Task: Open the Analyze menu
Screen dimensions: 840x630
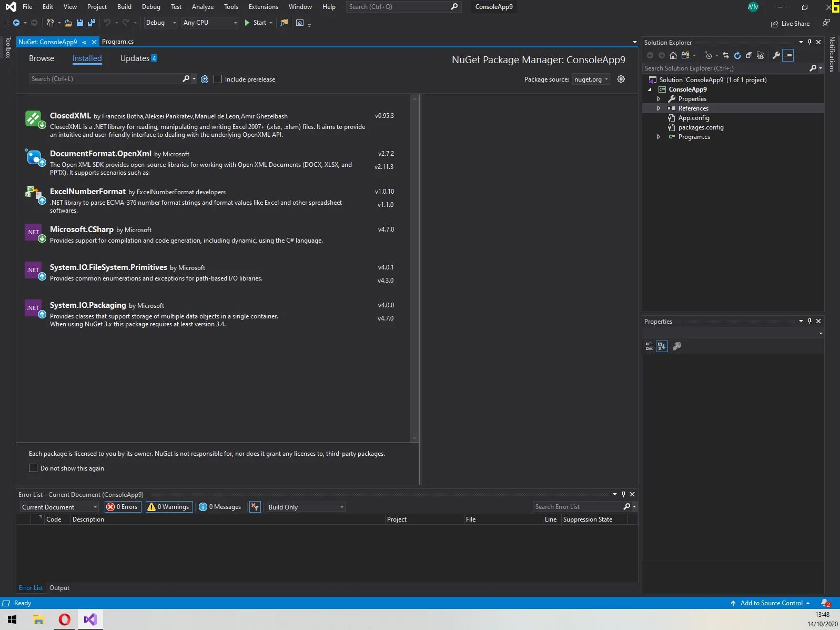Action: coord(203,7)
